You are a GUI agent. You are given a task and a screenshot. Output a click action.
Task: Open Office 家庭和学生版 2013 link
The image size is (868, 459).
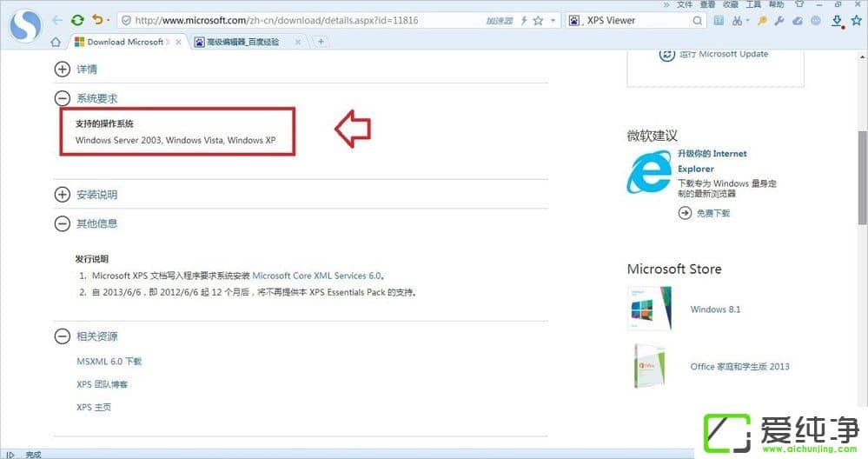point(739,367)
